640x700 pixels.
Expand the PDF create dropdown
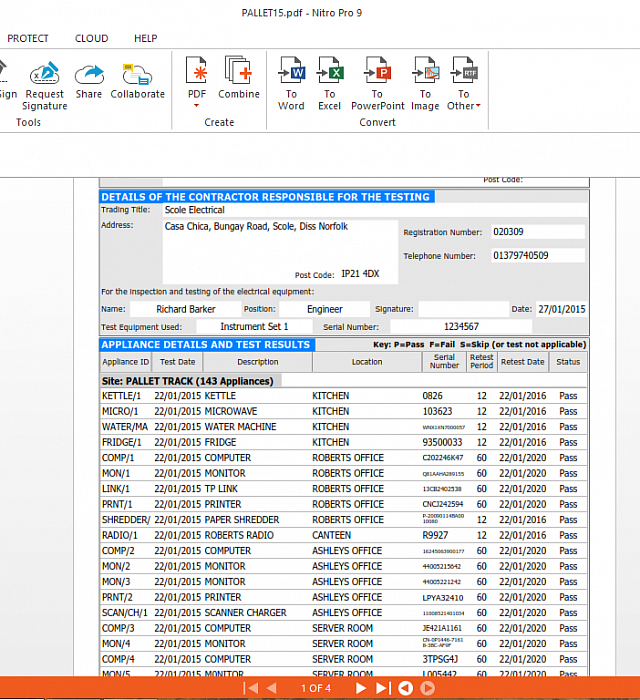click(197, 84)
